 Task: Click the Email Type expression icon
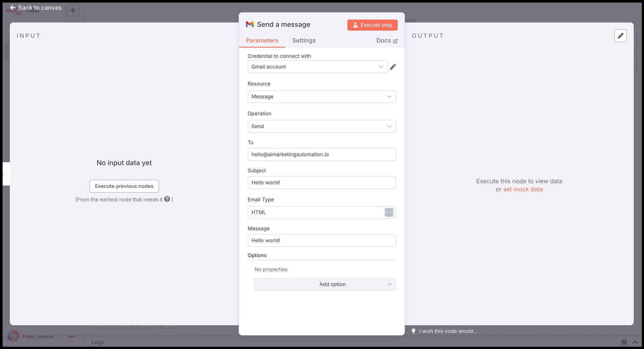[x=389, y=212]
